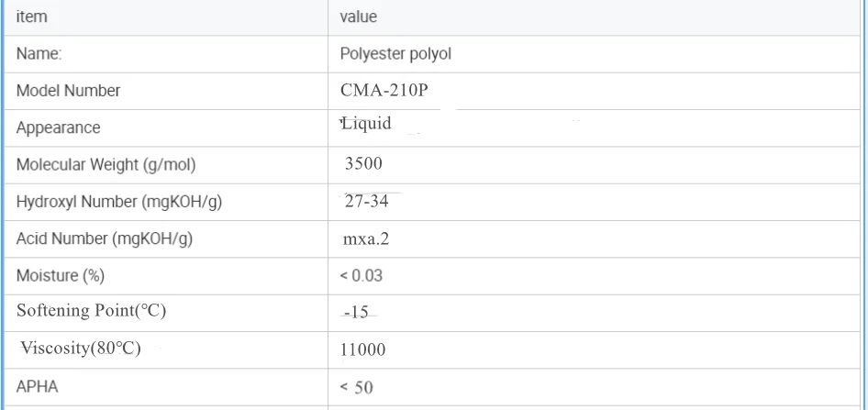Select the 'Model Number' label cell

(68, 91)
